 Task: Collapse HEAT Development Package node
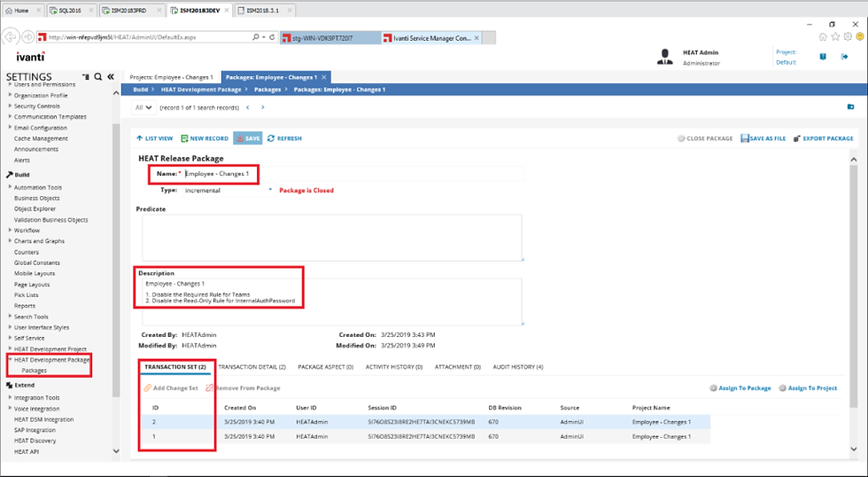point(10,360)
